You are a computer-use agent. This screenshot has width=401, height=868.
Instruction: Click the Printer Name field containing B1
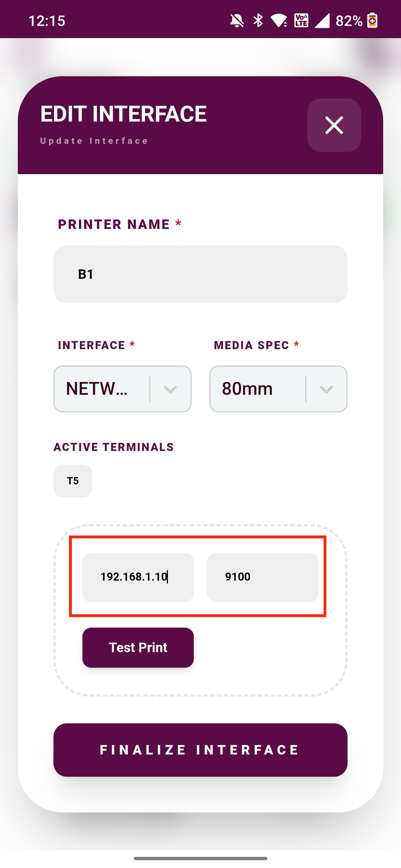point(200,274)
